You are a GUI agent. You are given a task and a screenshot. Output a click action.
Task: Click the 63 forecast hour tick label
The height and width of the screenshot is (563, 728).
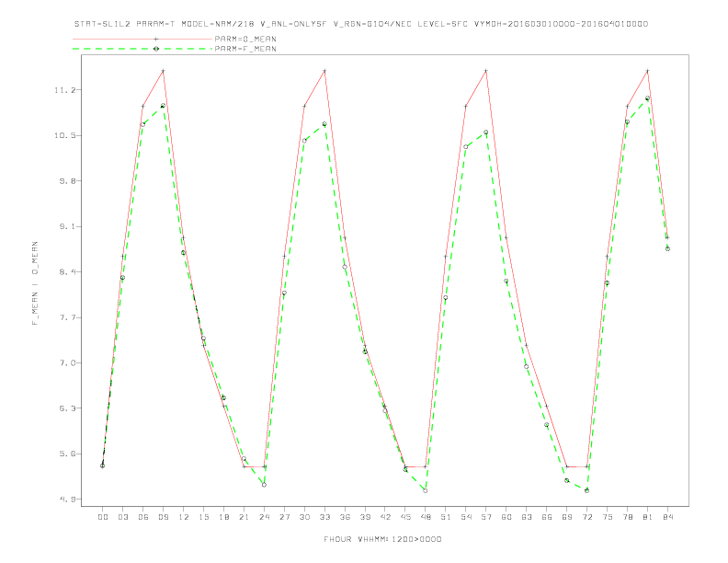[527, 517]
